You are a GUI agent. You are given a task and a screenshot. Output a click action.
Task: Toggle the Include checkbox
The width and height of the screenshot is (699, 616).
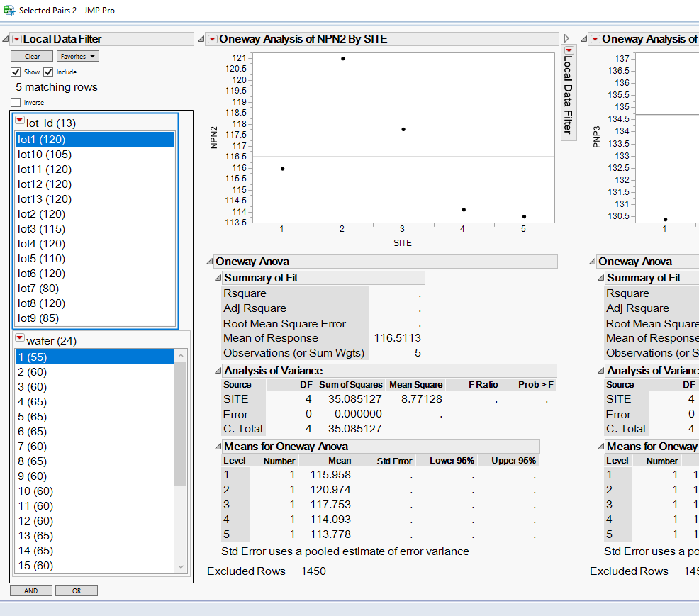tap(48, 72)
